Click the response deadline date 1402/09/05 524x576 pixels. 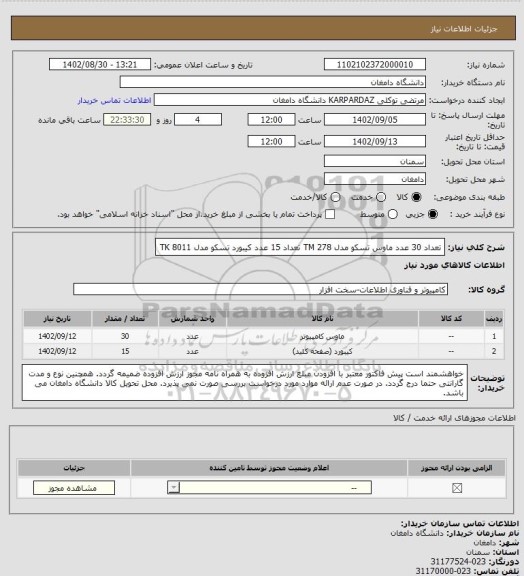[x=375, y=120]
